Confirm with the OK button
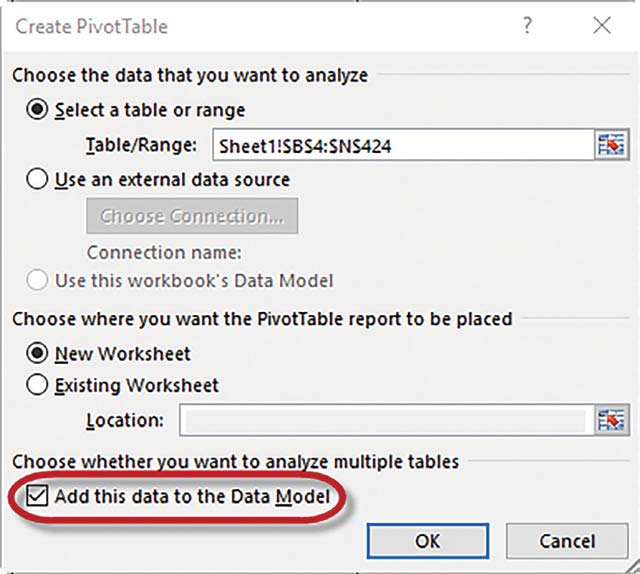Screen dimensions: 640x574 (427, 541)
